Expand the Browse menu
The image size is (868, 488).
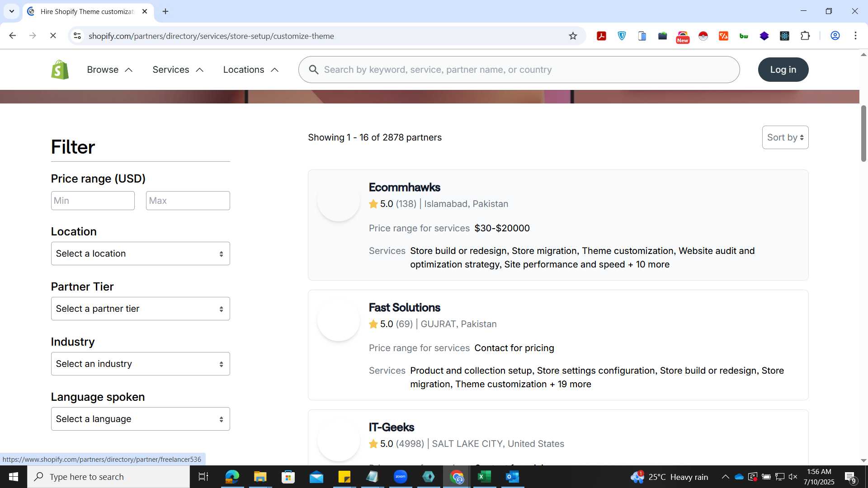pos(110,70)
